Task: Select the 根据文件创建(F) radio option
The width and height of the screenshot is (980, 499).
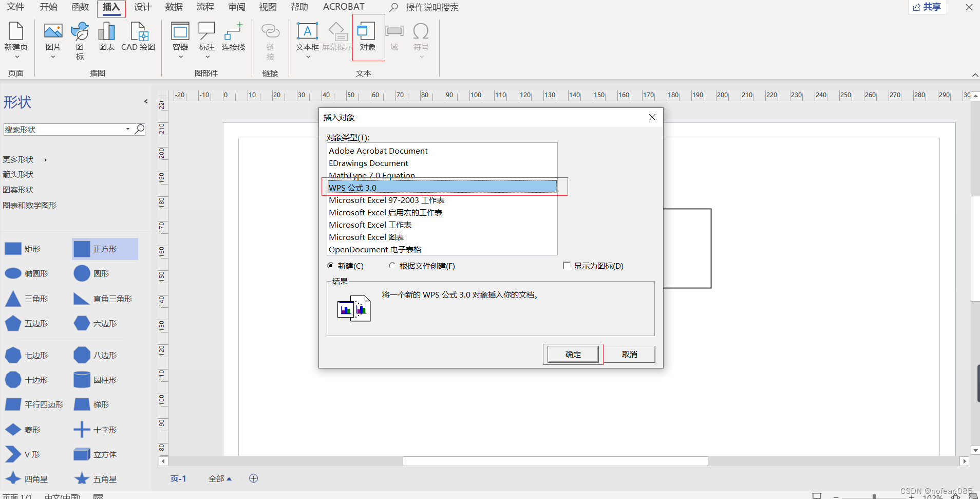Action: (392, 266)
